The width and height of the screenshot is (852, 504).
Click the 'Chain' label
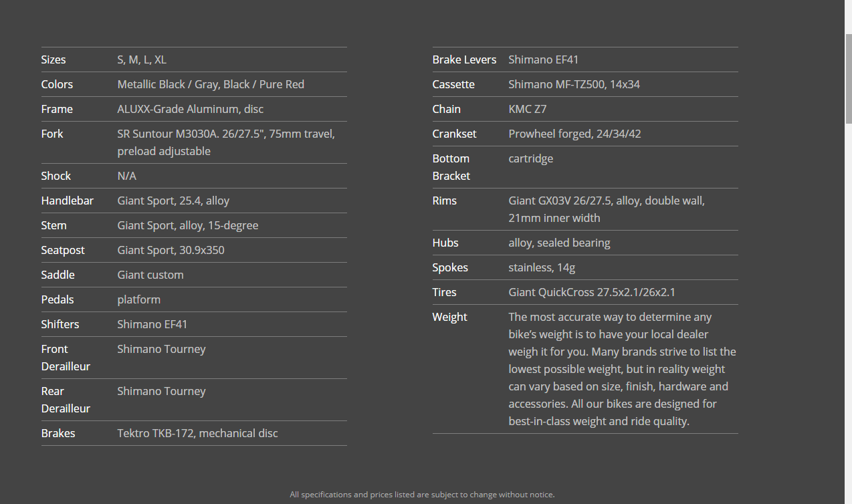447,109
